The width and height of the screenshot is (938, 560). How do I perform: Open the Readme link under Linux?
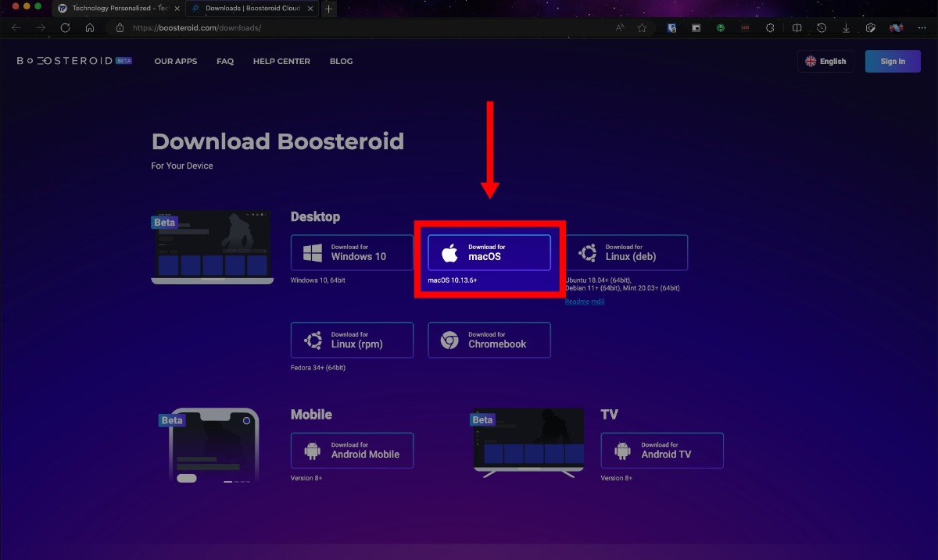[577, 301]
